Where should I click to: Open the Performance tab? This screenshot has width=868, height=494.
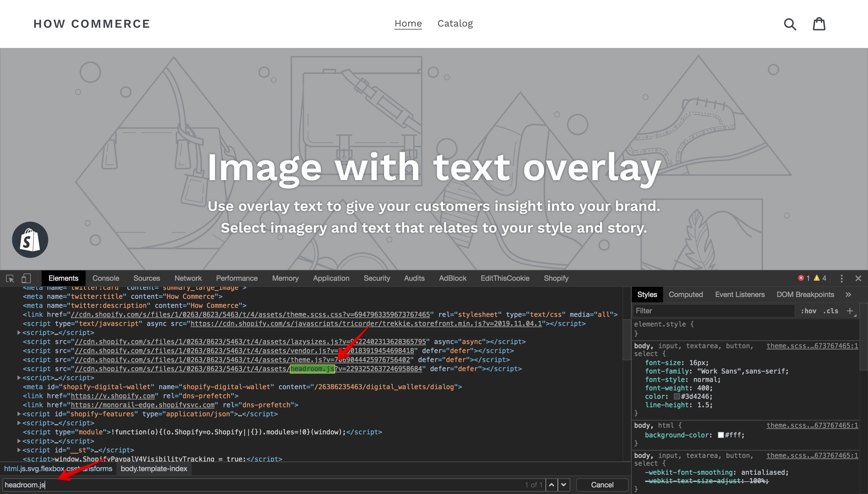[x=237, y=278]
